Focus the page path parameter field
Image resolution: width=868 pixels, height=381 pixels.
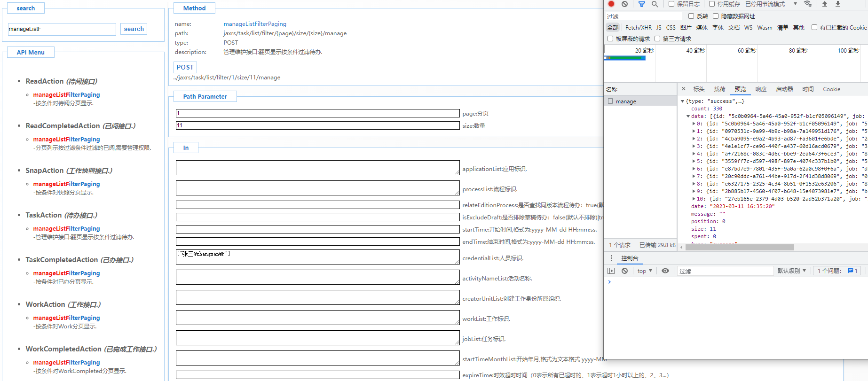[x=317, y=113]
